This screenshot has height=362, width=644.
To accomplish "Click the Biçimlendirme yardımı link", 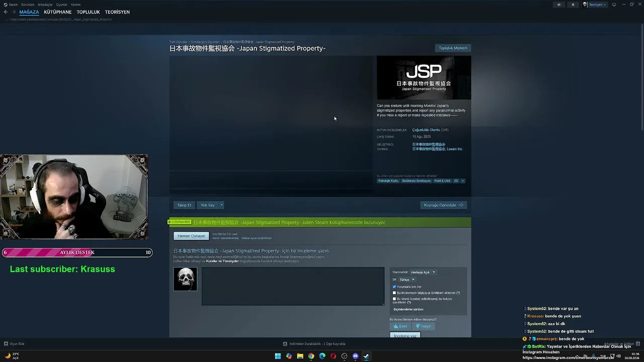I will (409, 310).
